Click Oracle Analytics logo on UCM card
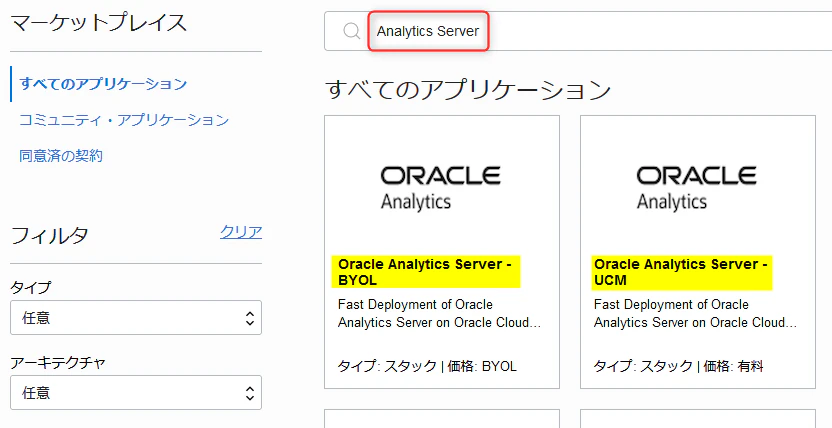Screen dimensions: 832x428 (x=696, y=189)
